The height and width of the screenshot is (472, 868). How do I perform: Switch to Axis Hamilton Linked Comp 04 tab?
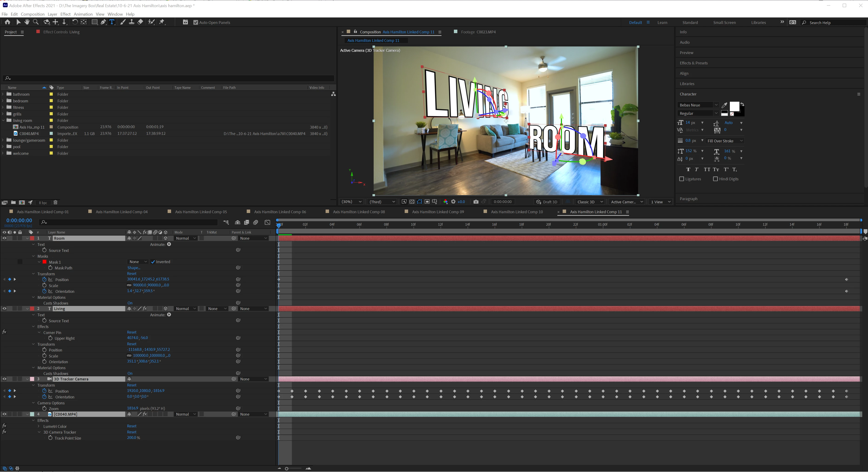tap(121, 212)
